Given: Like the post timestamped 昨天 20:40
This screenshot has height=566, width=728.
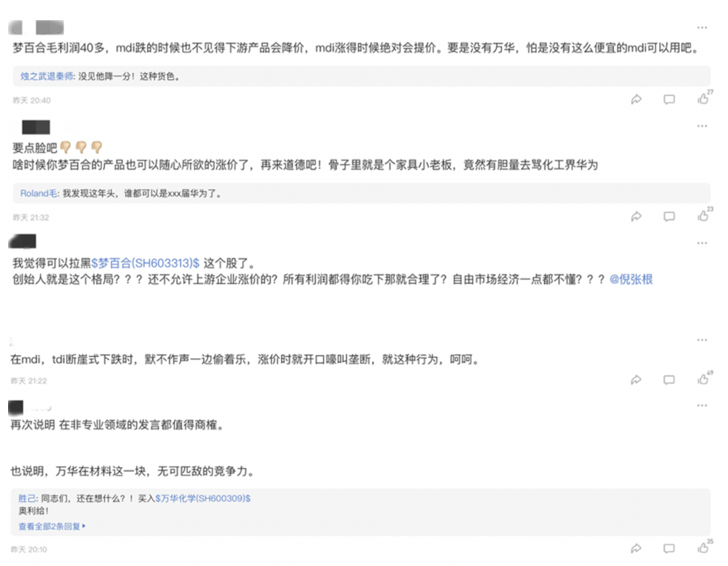Looking at the screenshot, I should tap(703, 98).
